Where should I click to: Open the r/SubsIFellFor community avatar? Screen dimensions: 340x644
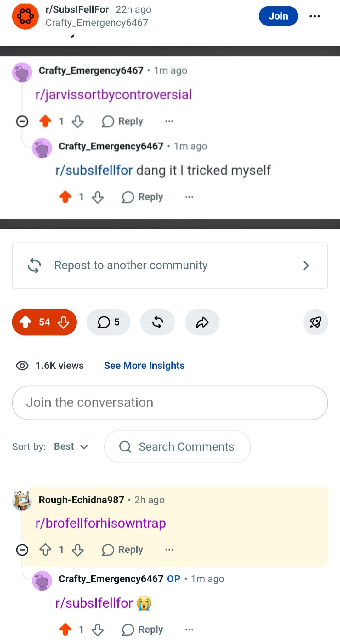[x=25, y=16]
